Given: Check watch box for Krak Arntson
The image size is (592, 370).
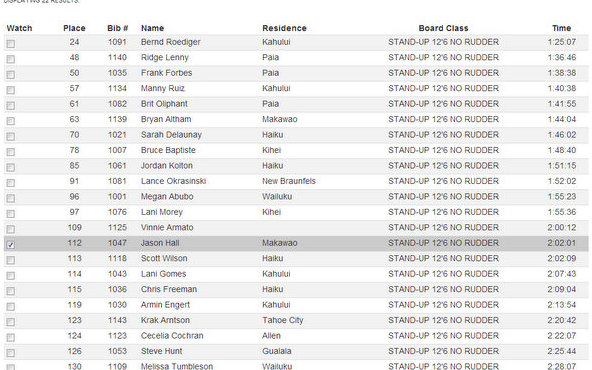Looking at the screenshot, I should pos(11,322).
